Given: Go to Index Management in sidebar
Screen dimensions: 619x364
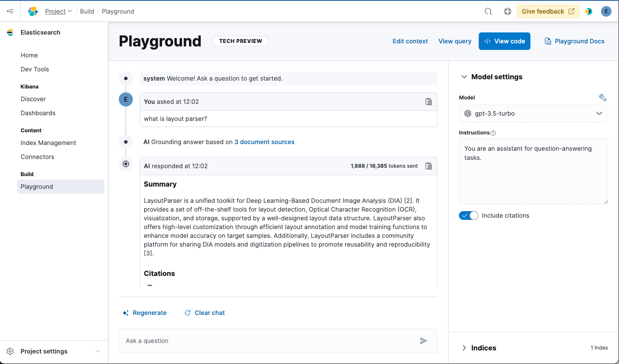Looking at the screenshot, I should 48,143.
